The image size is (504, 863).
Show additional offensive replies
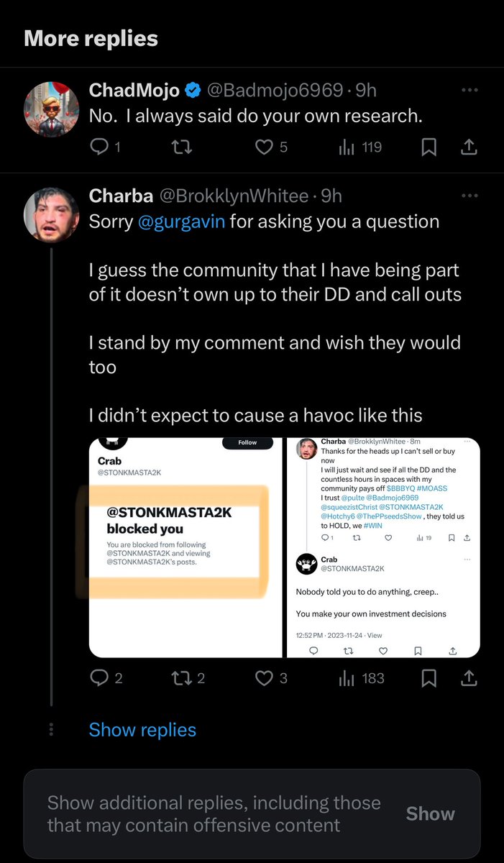430,813
